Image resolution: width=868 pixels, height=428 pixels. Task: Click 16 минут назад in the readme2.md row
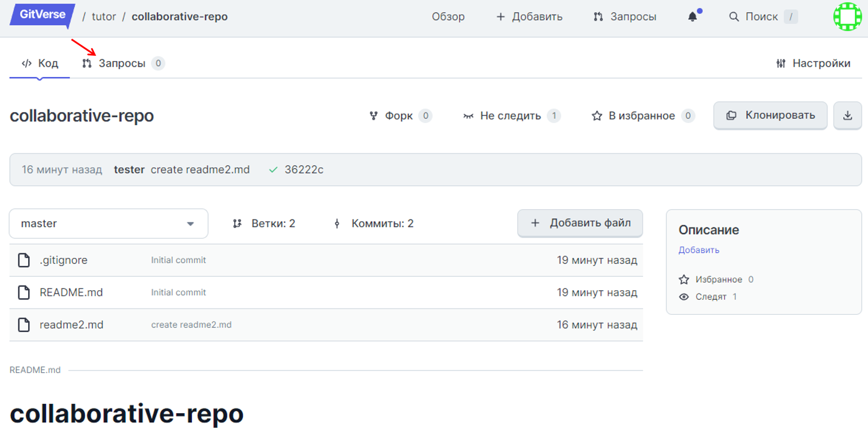(x=597, y=325)
